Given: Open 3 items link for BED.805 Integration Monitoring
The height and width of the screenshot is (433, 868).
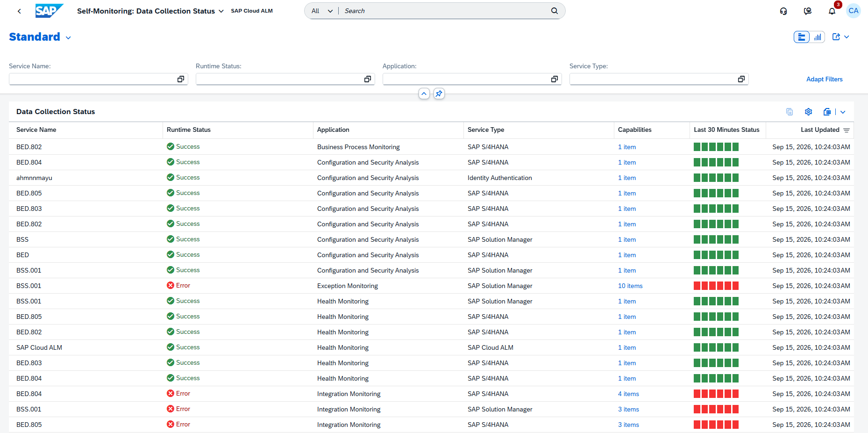Looking at the screenshot, I should coord(628,425).
